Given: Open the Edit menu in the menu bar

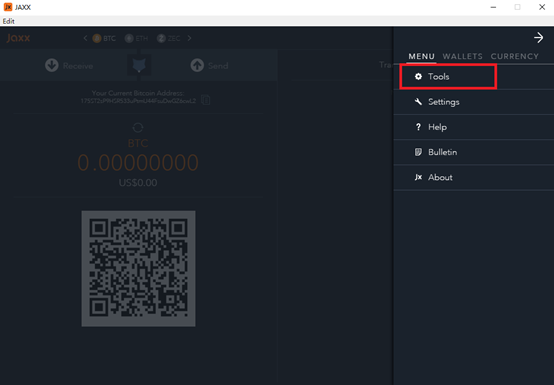Looking at the screenshot, I should tap(8, 21).
